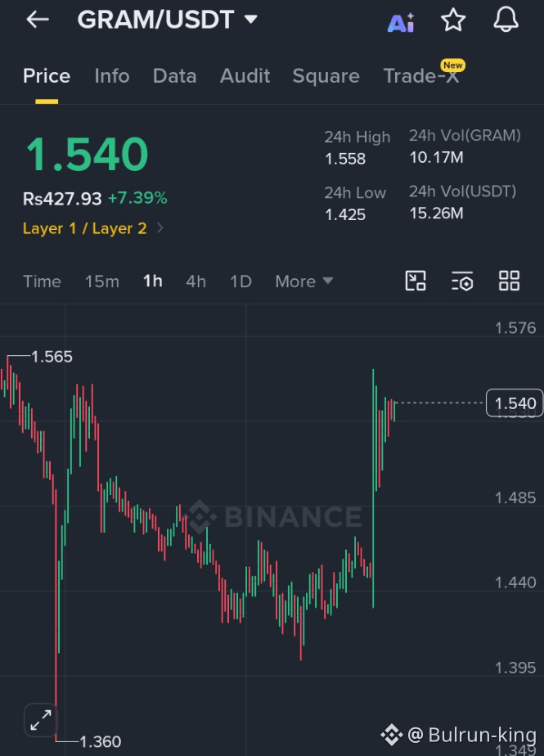Expand the More timeframes dropdown
544x756 pixels.
(303, 281)
